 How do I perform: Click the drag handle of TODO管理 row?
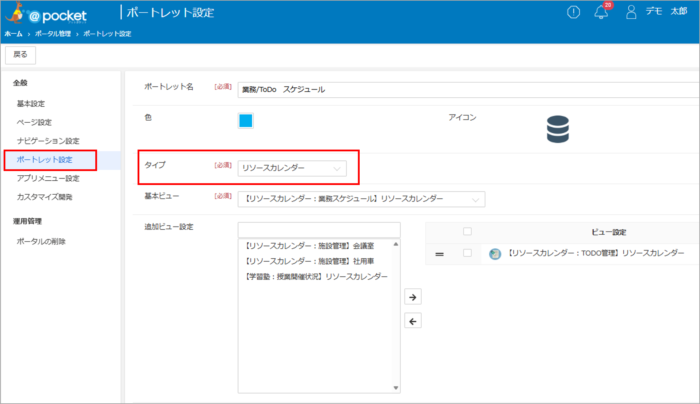(x=439, y=254)
